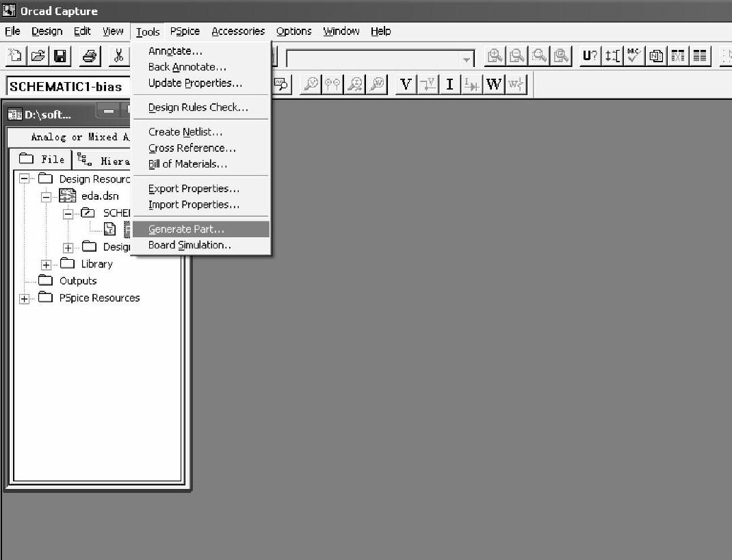
Task: Click the project window title icon
Action: pos(15,114)
